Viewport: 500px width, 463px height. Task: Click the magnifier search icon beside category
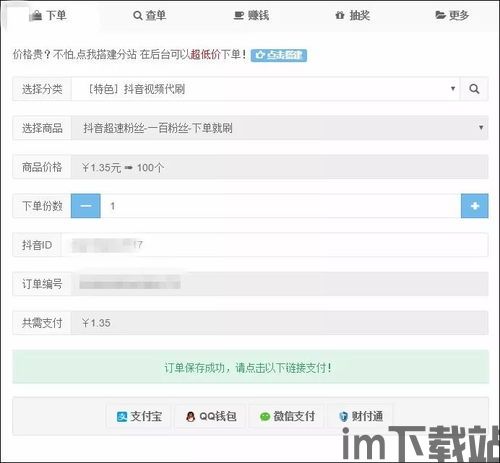click(474, 89)
